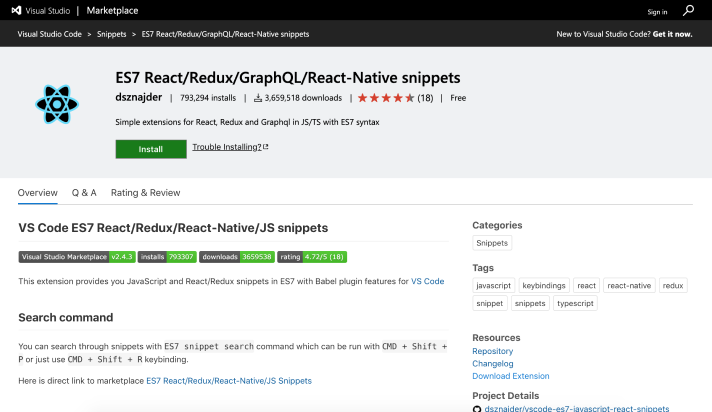Select the snippets tag
This screenshot has width=712, height=412.
pyautogui.click(x=530, y=303)
